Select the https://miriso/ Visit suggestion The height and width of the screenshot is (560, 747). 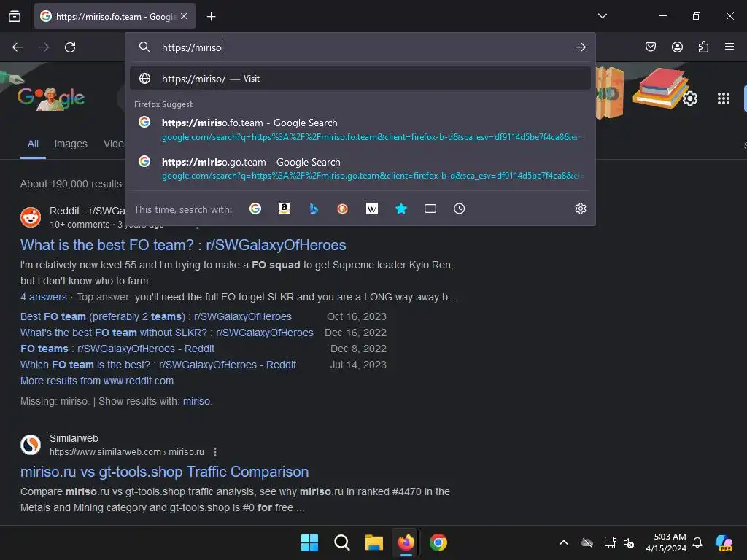coord(360,79)
